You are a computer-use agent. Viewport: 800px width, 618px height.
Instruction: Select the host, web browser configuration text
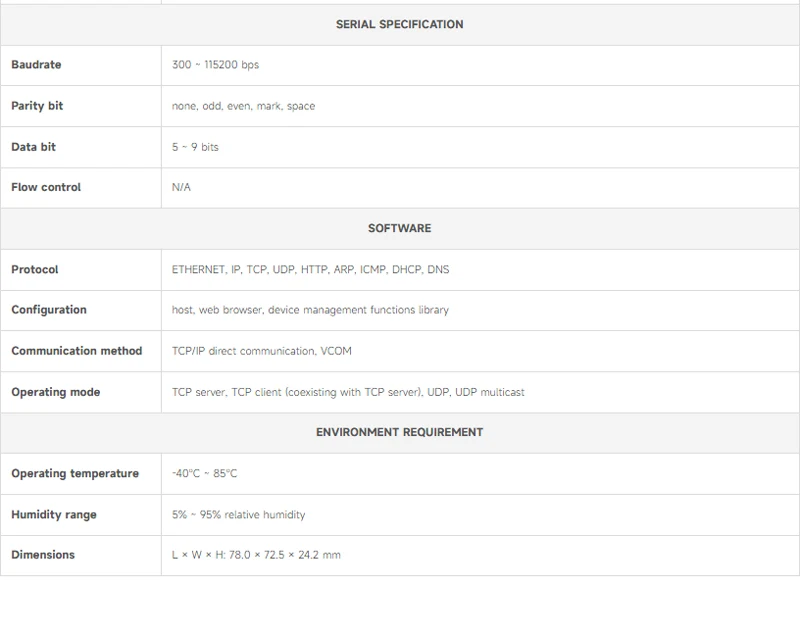point(310,310)
